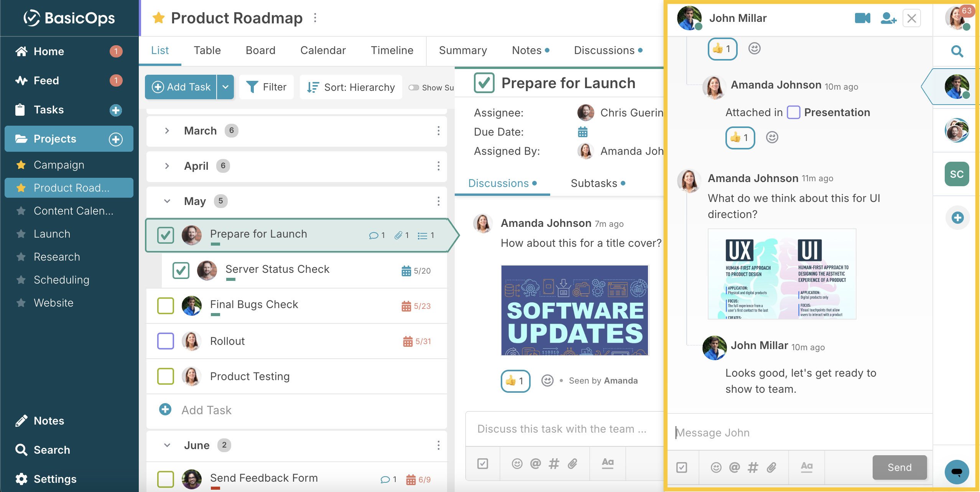Viewport: 980px width, 492px height.
Task: Toggle the Show Subtasks switch
Action: pos(414,87)
